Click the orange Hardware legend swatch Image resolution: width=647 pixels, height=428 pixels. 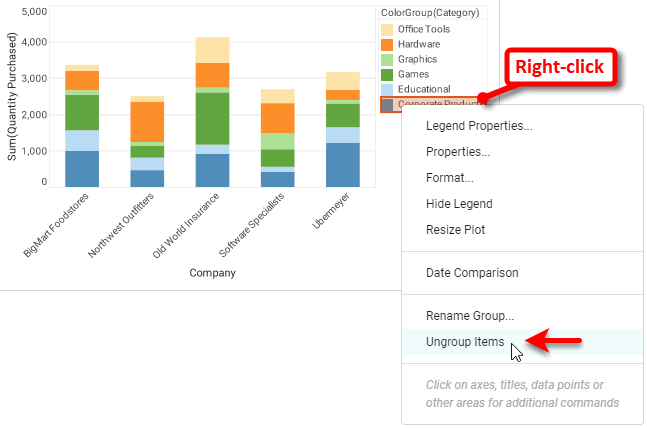[x=387, y=44]
